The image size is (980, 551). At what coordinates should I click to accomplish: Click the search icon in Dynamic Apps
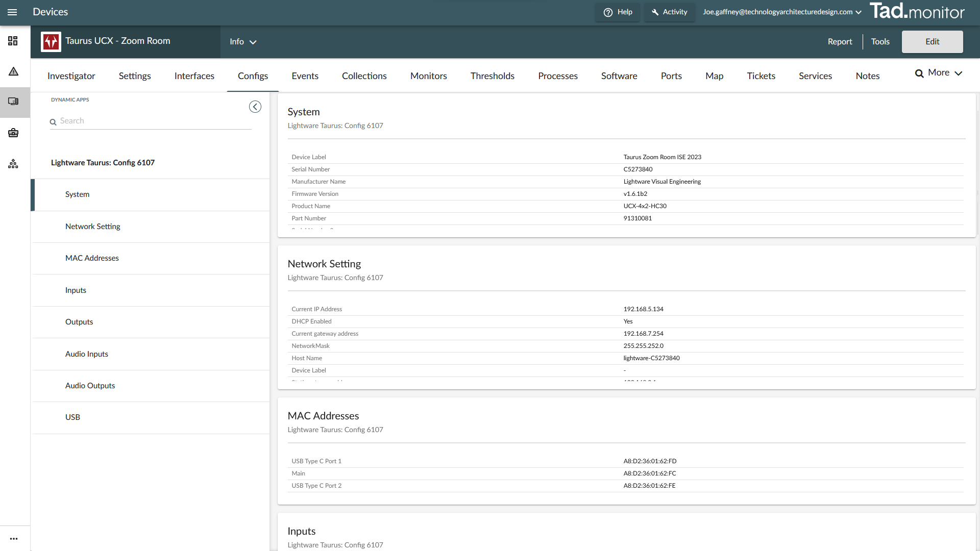point(53,122)
